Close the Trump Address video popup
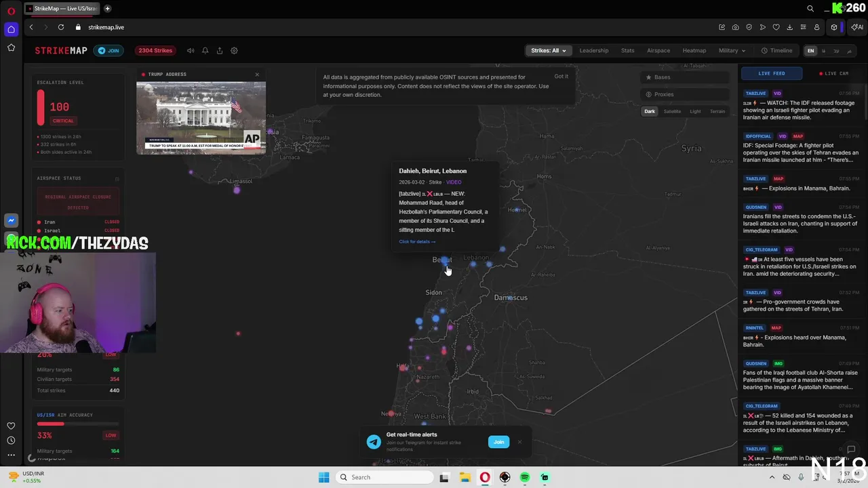 257,75
